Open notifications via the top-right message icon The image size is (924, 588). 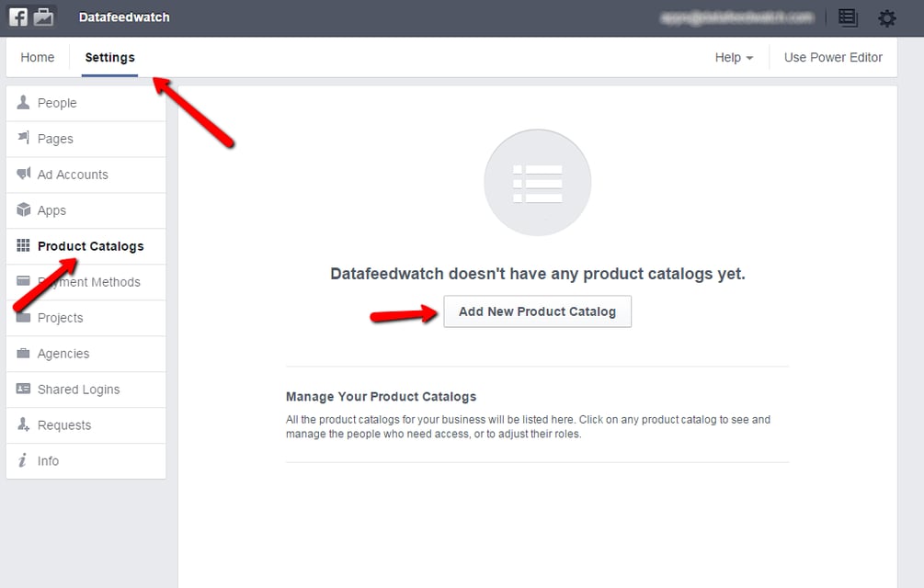coord(847,17)
